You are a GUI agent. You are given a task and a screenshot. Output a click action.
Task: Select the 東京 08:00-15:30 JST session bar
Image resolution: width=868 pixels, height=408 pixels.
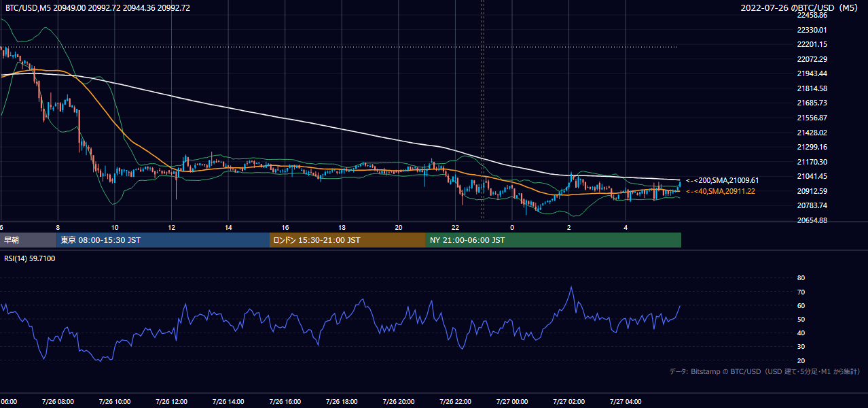tap(163, 240)
